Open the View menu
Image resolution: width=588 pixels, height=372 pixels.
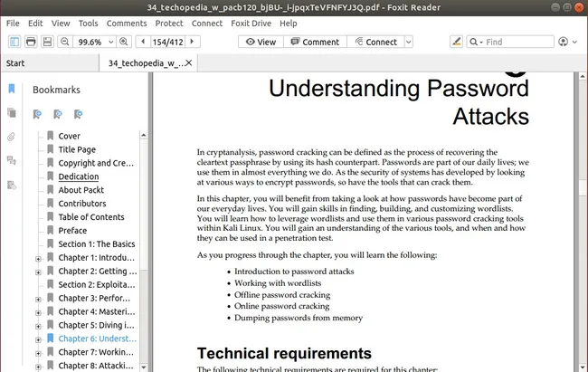(61, 24)
